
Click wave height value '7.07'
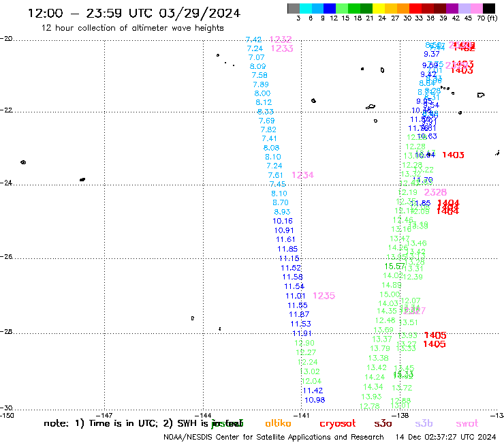click(257, 57)
